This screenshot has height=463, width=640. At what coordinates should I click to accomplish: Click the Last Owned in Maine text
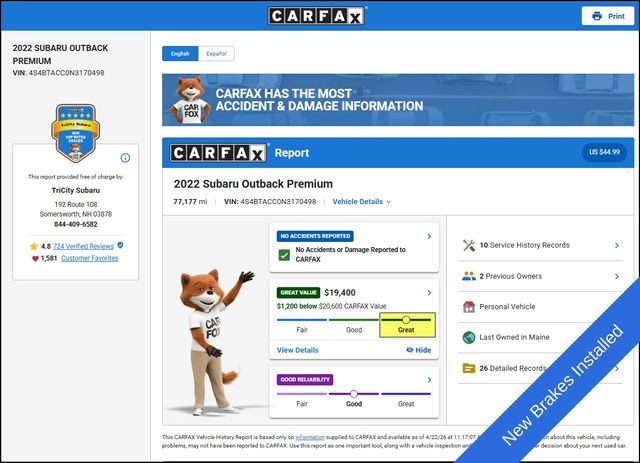[x=514, y=337]
